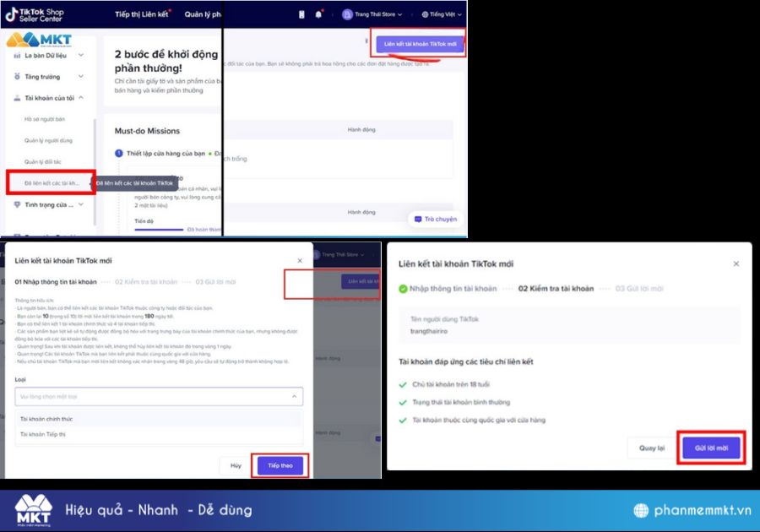Click Liên kết tài khoản TikTok mới button
This screenshot has height=532, width=760.
pos(420,44)
